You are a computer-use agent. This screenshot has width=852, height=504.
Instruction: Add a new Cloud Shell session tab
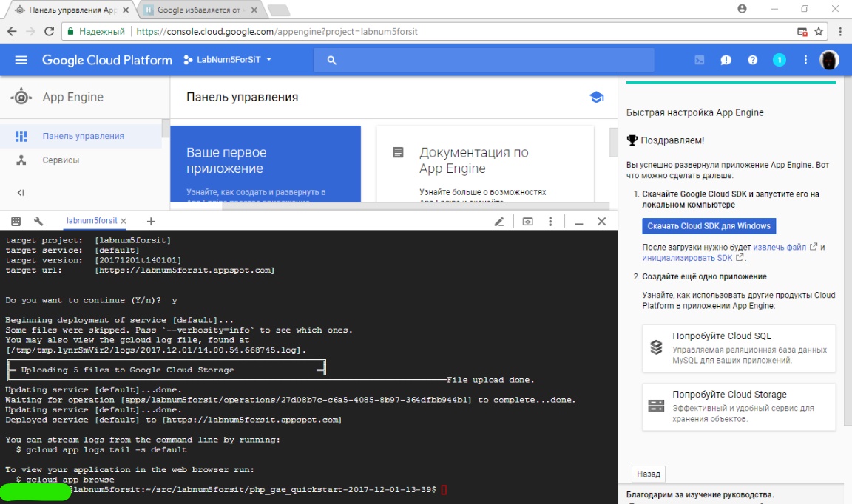coord(151,221)
